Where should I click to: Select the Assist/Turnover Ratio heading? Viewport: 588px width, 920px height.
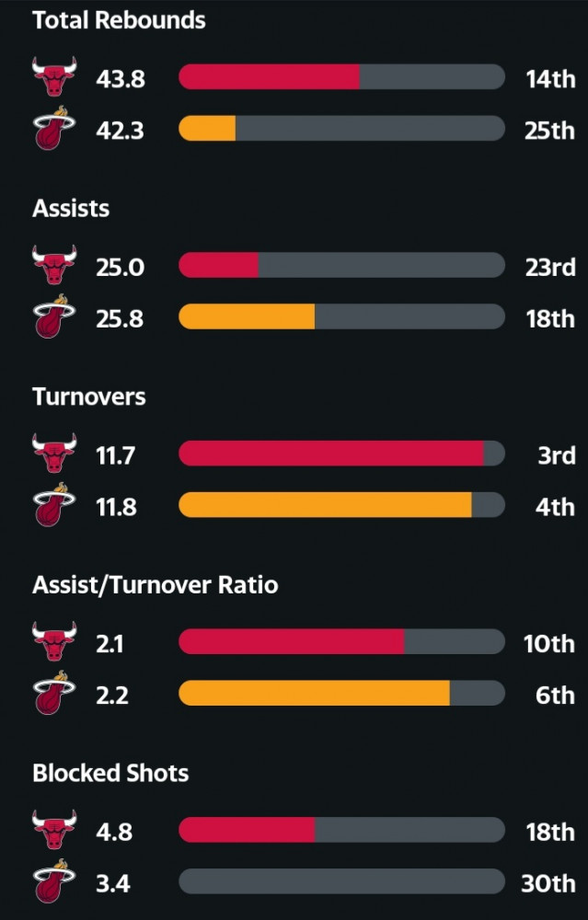tap(155, 585)
